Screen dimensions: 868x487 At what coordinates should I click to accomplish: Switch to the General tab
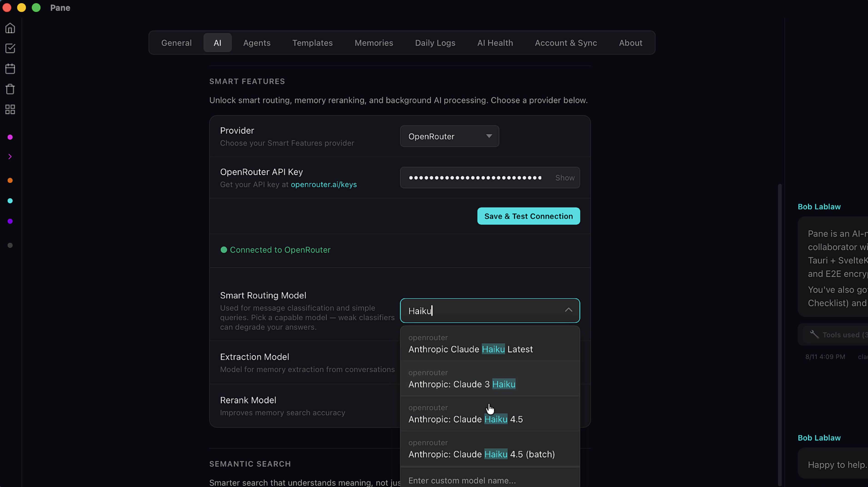click(176, 43)
